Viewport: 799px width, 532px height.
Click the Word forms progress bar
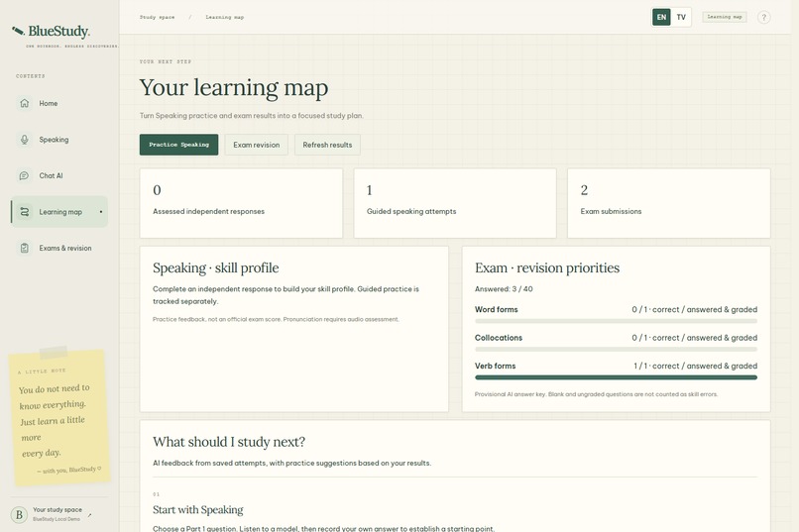(x=616, y=321)
